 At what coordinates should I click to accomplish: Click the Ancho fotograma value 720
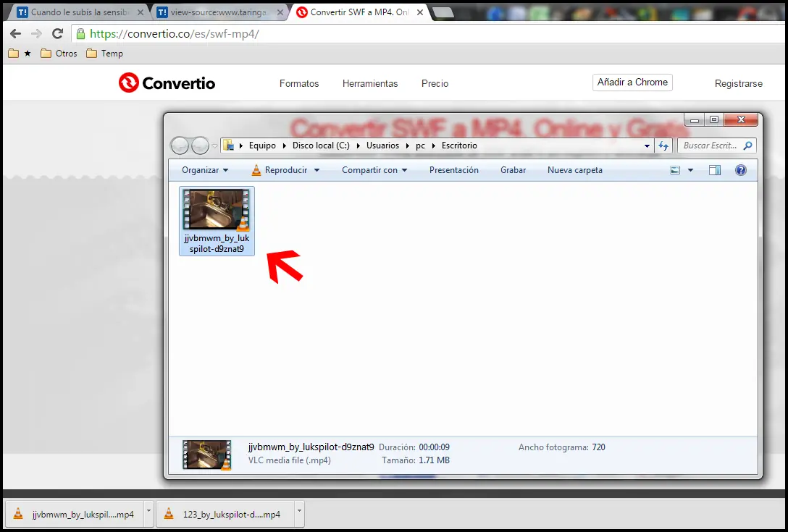pyautogui.click(x=598, y=447)
